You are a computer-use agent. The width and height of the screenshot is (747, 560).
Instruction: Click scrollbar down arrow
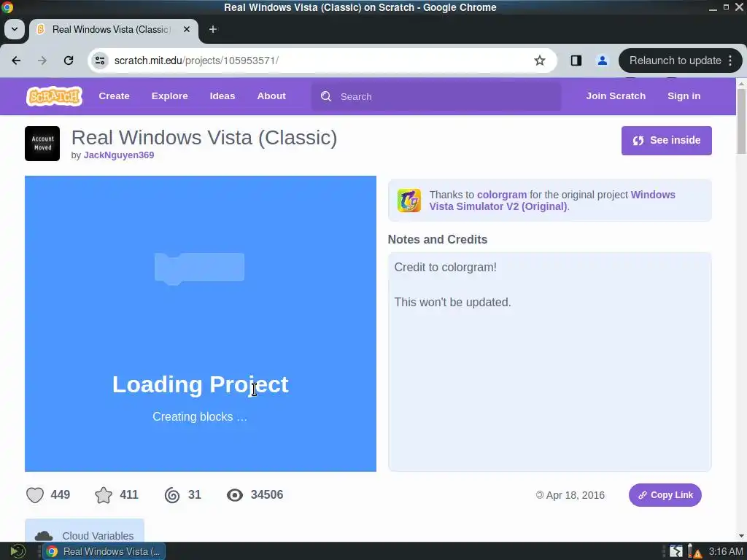click(741, 536)
